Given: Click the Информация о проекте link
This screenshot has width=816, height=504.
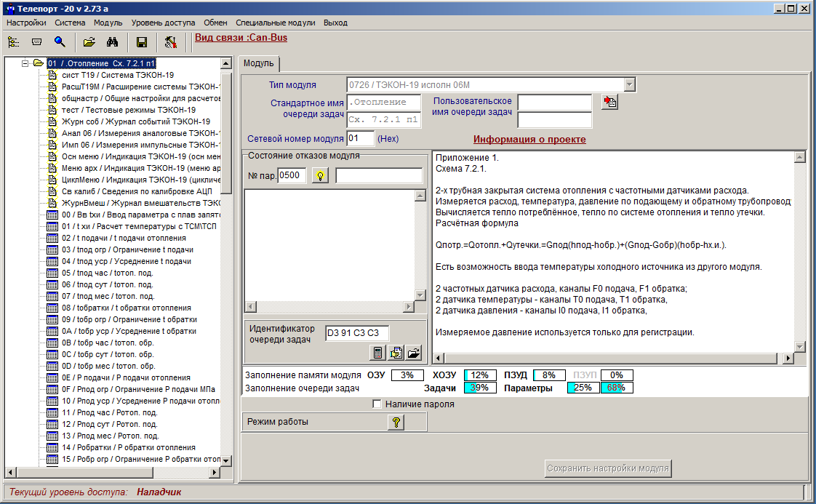Looking at the screenshot, I should (529, 139).
